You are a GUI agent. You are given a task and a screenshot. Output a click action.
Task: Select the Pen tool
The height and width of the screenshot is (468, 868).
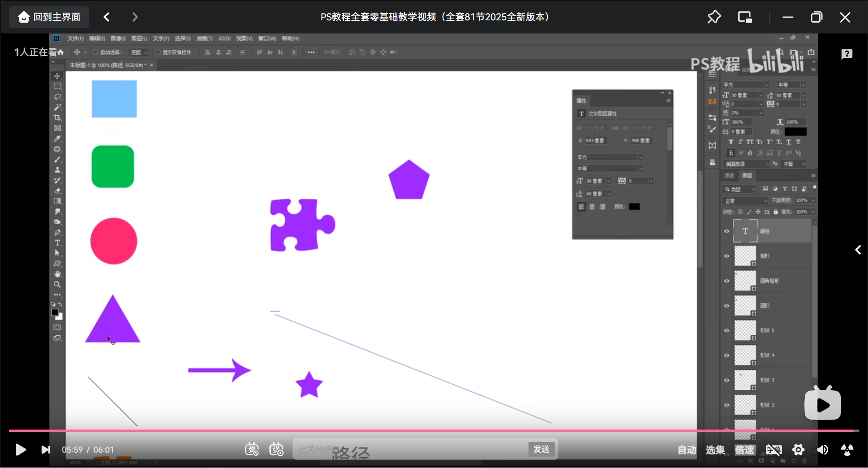[x=57, y=232]
